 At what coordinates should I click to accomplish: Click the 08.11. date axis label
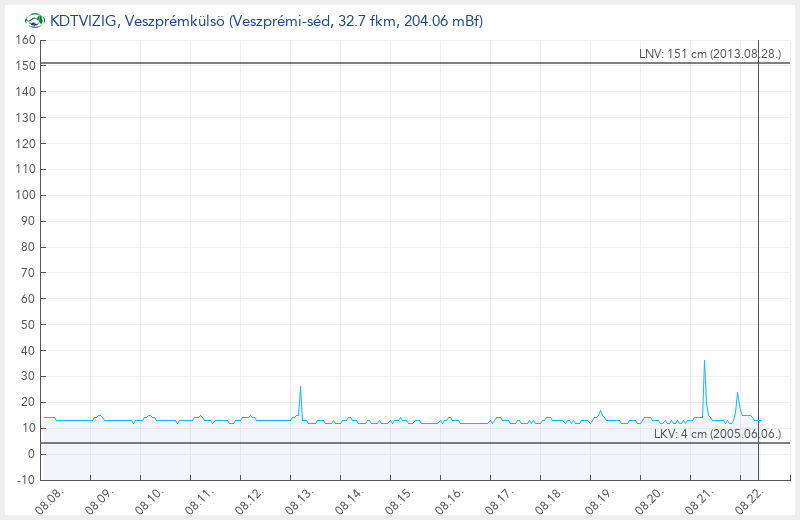coord(200,500)
